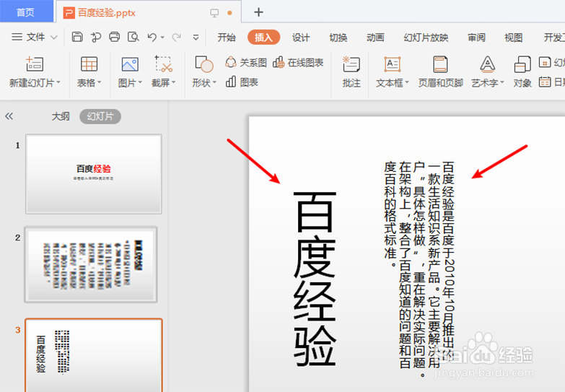Click the 文本框 text box icon
Image resolution: width=565 pixels, height=392 pixels.
coord(392,64)
